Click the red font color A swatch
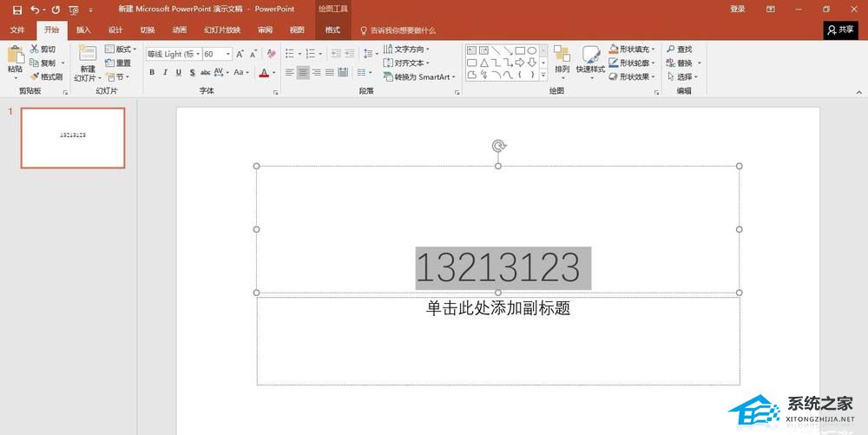Screen dimensions: 868x435 click(264, 73)
